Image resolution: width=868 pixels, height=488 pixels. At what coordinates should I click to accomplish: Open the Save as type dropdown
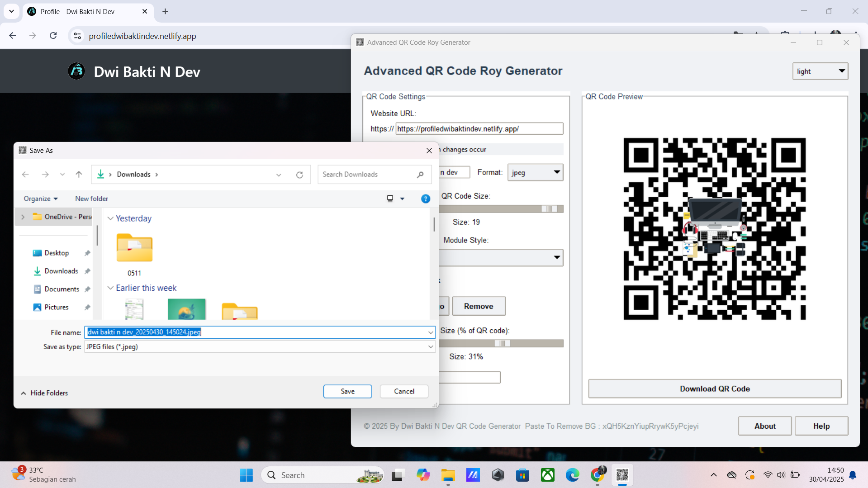(x=430, y=347)
